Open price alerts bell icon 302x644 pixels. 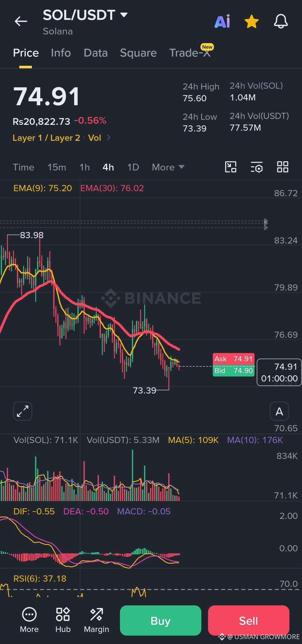(281, 21)
